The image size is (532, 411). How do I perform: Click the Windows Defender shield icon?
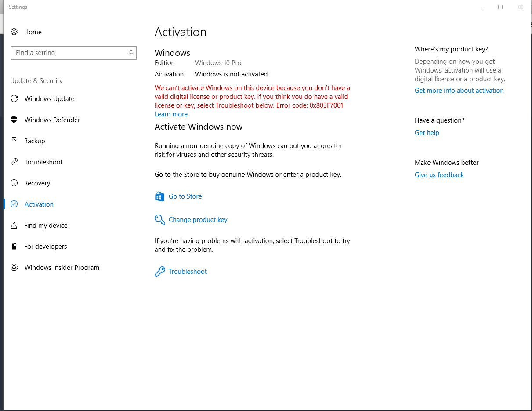click(14, 120)
